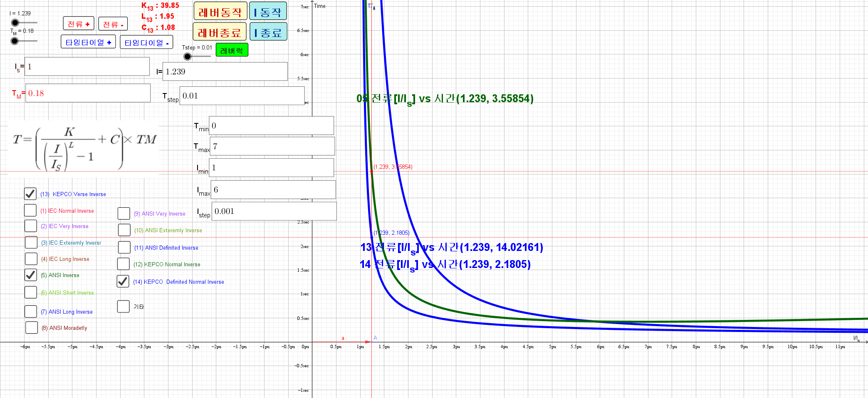Click the I= input field with 1.239
Viewport: 868px width, 398px height.
click(225, 71)
